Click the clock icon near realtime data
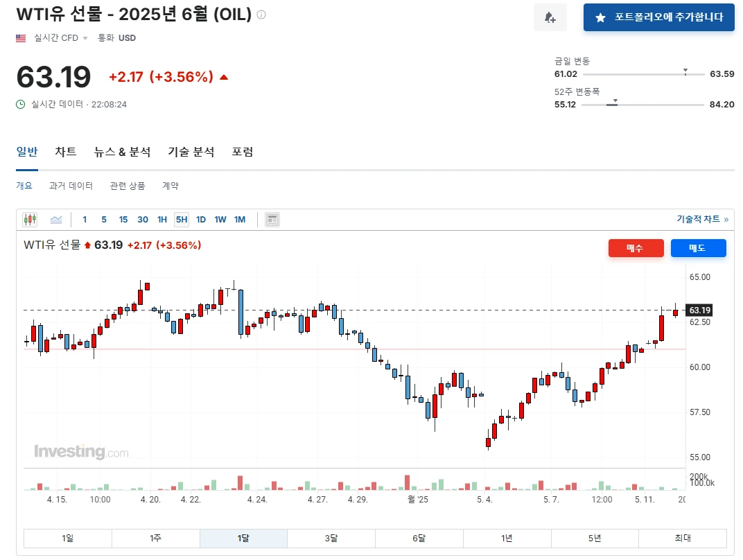Image resolution: width=743 pixels, height=560 pixels. (20, 104)
